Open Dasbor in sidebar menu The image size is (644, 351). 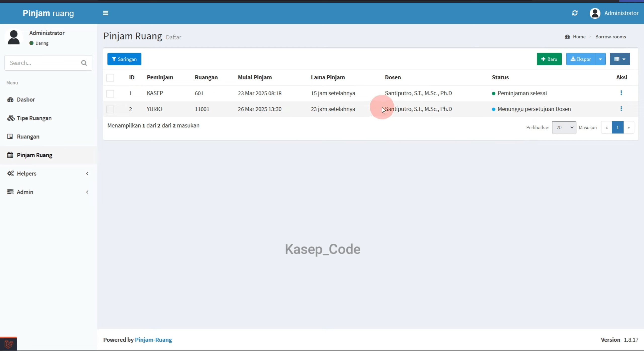tap(48, 100)
